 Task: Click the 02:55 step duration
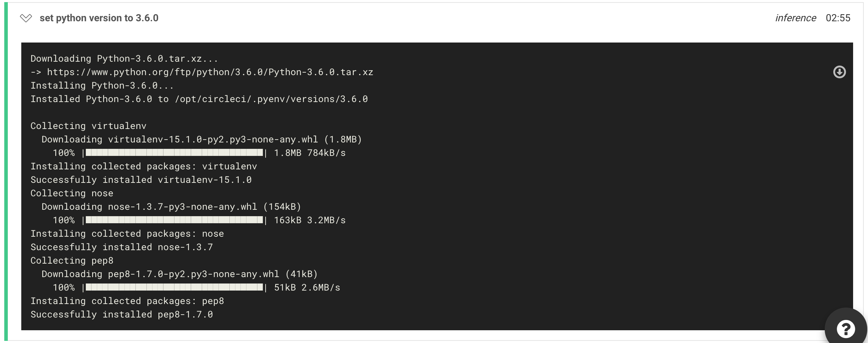click(838, 18)
